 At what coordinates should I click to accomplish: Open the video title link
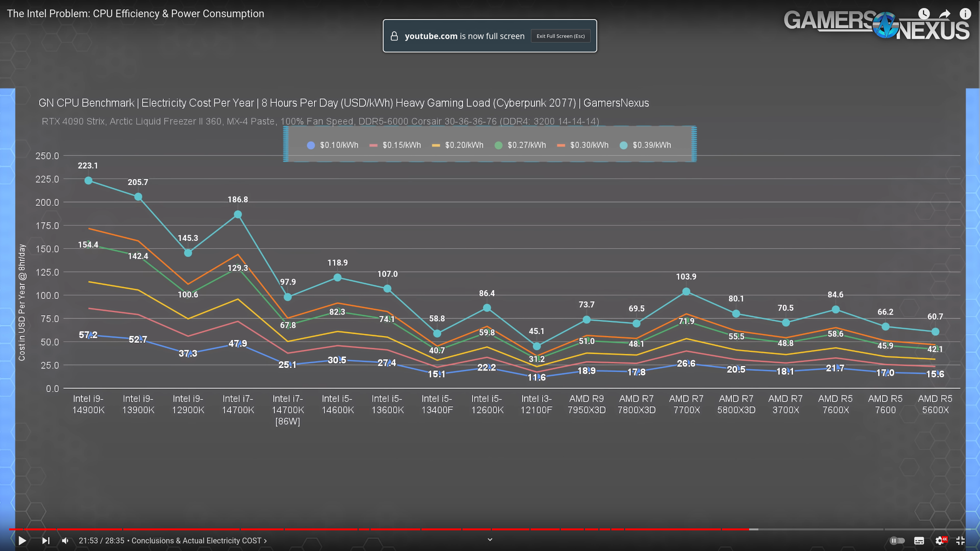tap(136, 14)
